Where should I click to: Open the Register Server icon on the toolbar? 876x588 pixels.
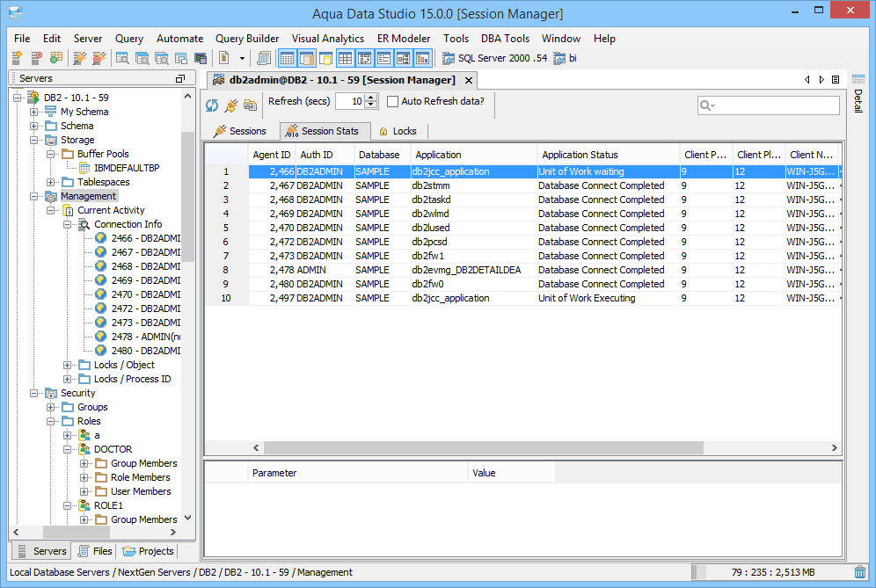[15, 58]
